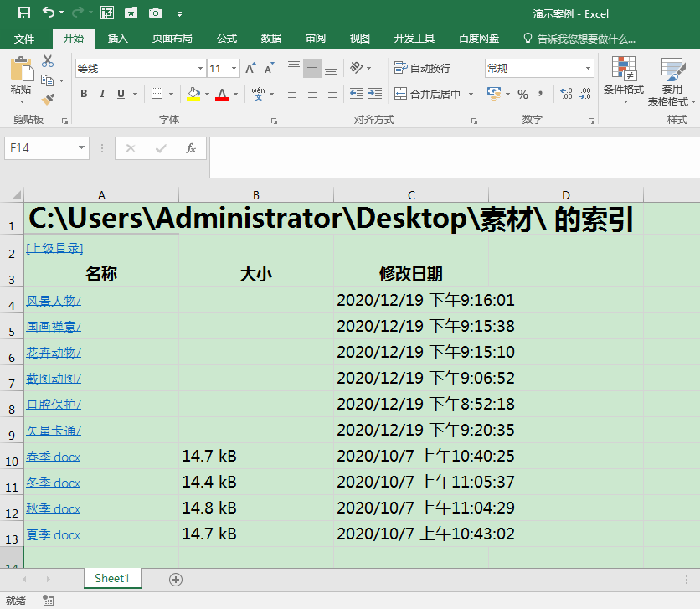The height and width of the screenshot is (609, 700).
Task: Open the File (文件) tab
Action: pyautogui.click(x=24, y=39)
